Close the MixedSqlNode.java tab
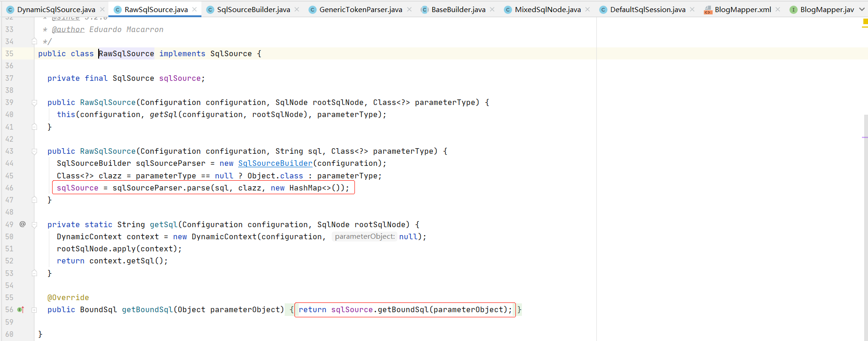 click(588, 9)
